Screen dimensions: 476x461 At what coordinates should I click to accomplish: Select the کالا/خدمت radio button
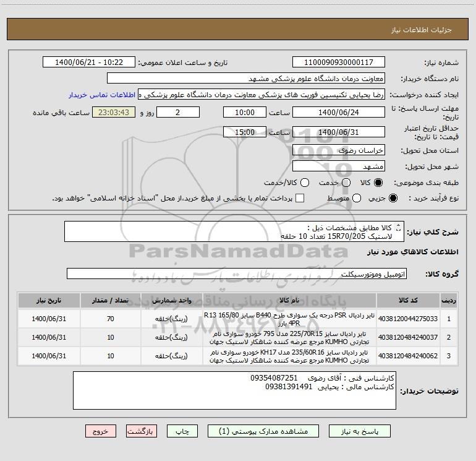click(x=305, y=183)
